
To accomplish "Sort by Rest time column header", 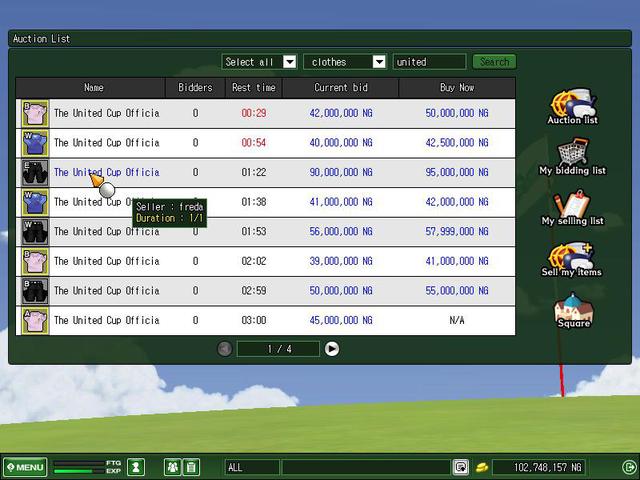I will 254,88.
